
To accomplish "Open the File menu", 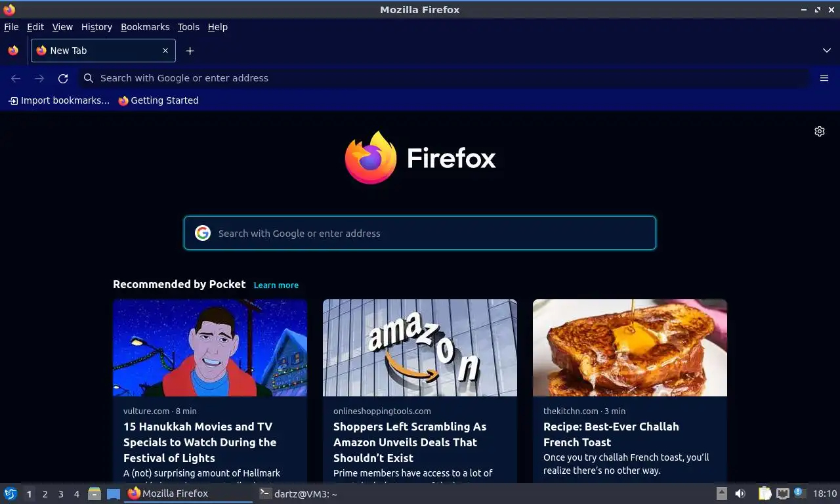I will pyautogui.click(x=11, y=27).
